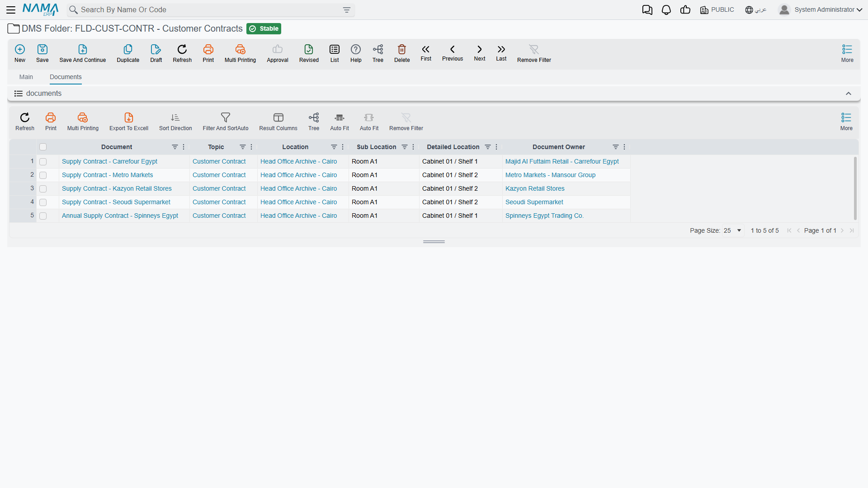Check the Kazyon Retail Stores row

[x=43, y=189]
